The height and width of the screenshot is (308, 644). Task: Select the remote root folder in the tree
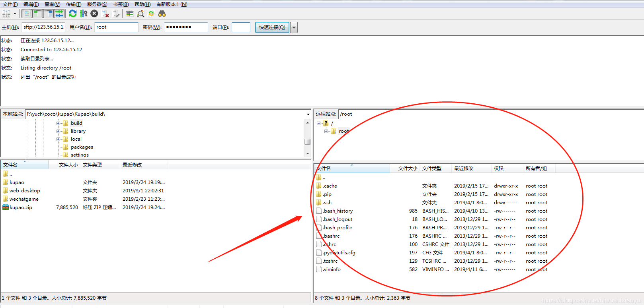tap(343, 131)
